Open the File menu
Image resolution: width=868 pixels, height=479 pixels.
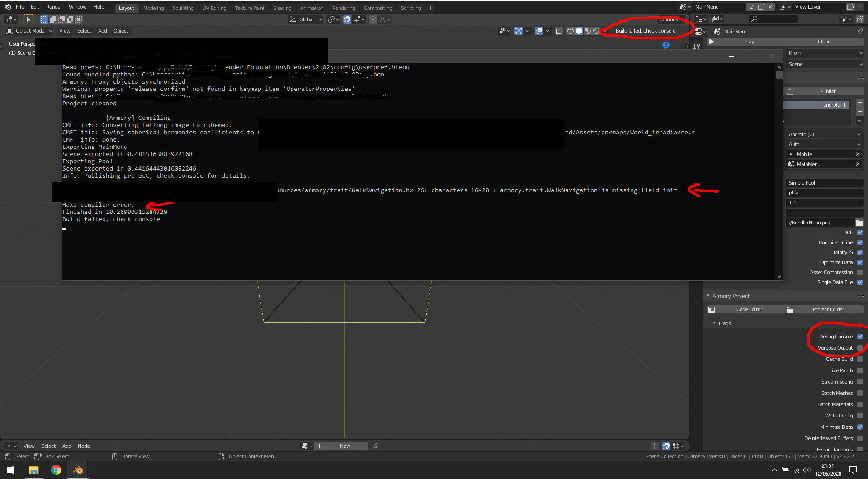[x=20, y=7]
